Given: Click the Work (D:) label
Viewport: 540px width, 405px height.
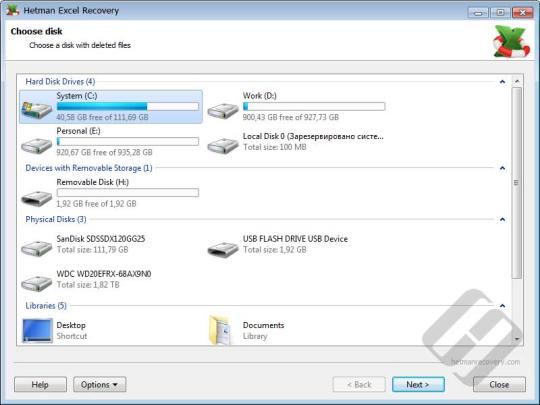Looking at the screenshot, I should [260, 96].
